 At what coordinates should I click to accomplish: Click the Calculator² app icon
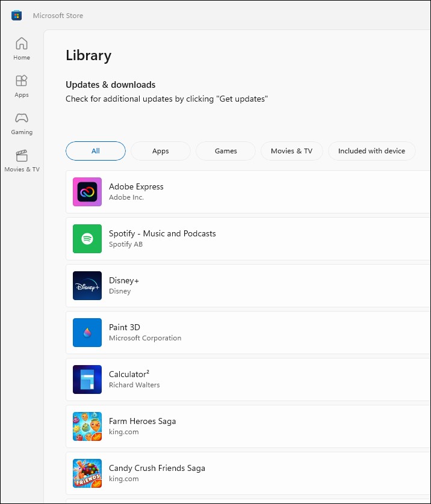pyautogui.click(x=87, y=380)
